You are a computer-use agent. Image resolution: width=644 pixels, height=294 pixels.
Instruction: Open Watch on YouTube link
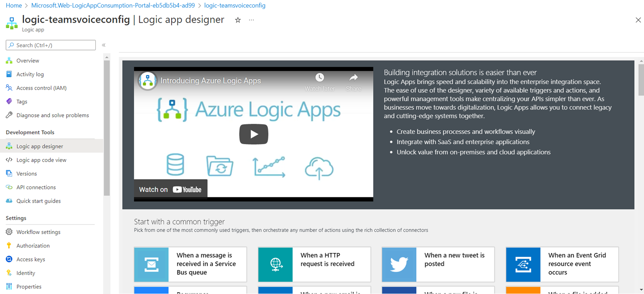click(x=171, y=189)
